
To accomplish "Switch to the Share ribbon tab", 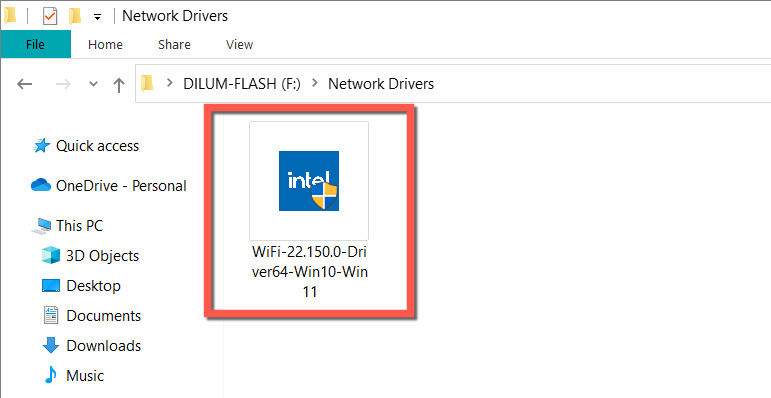I will point(174,44).
